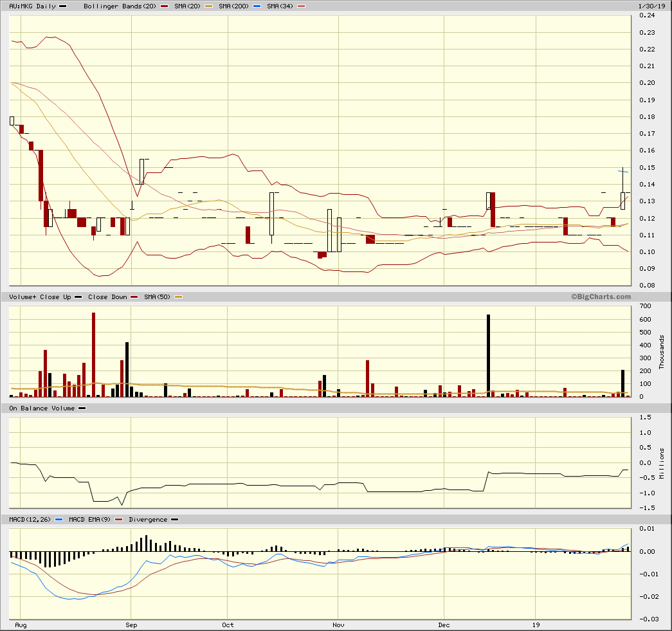Click the red swatch after Close Down
Screen dimensions: 672x631
pyautogui.click(x=134, y=297)
